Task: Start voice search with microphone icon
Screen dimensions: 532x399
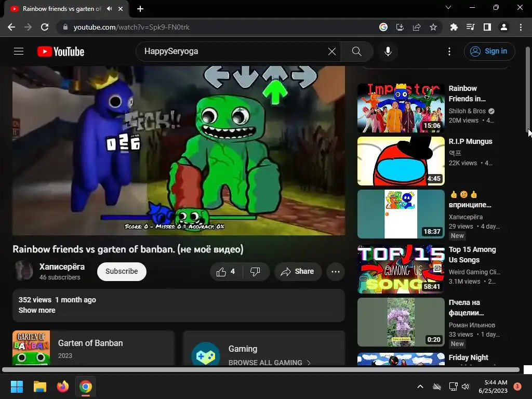Action: 388,51
